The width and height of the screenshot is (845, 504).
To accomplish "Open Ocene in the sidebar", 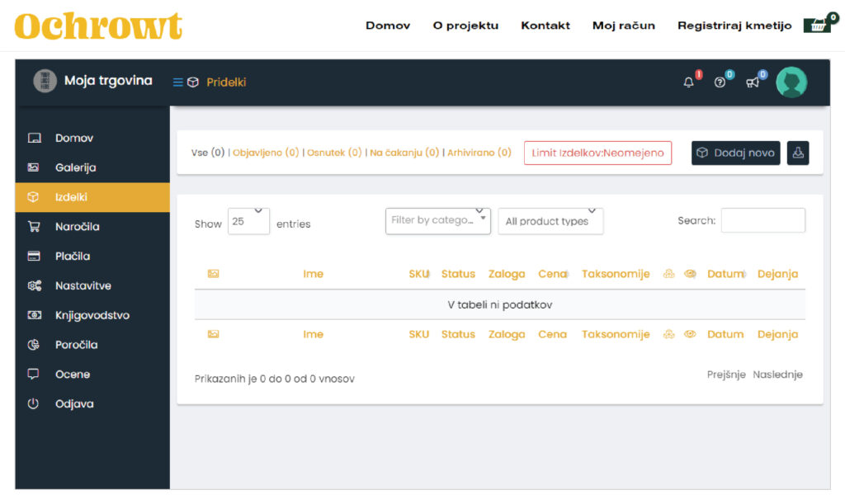I will [92, 374].
